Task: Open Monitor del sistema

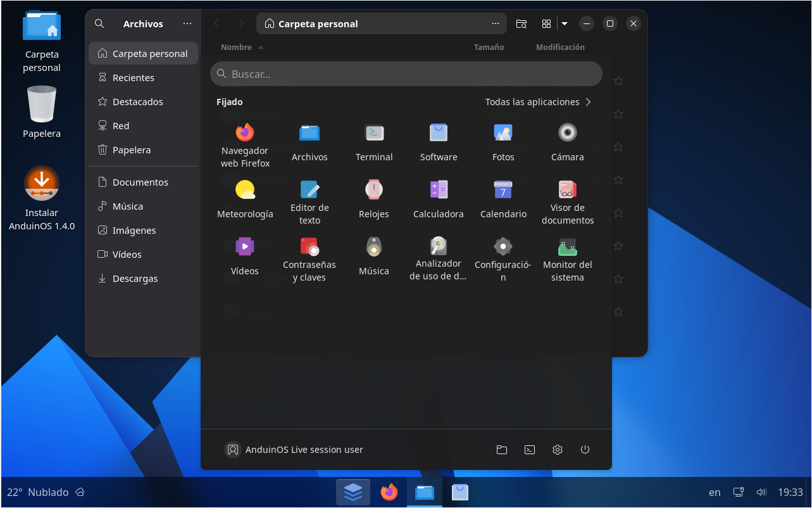Action: 567,258
